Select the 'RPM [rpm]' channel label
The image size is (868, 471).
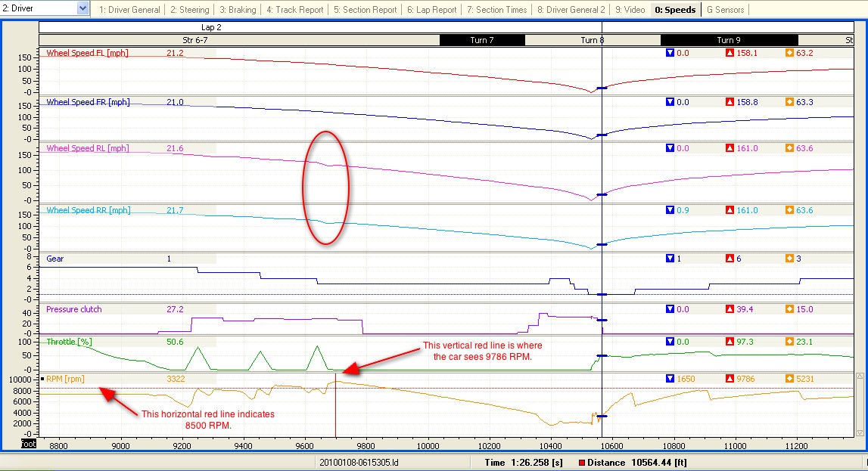65,379
